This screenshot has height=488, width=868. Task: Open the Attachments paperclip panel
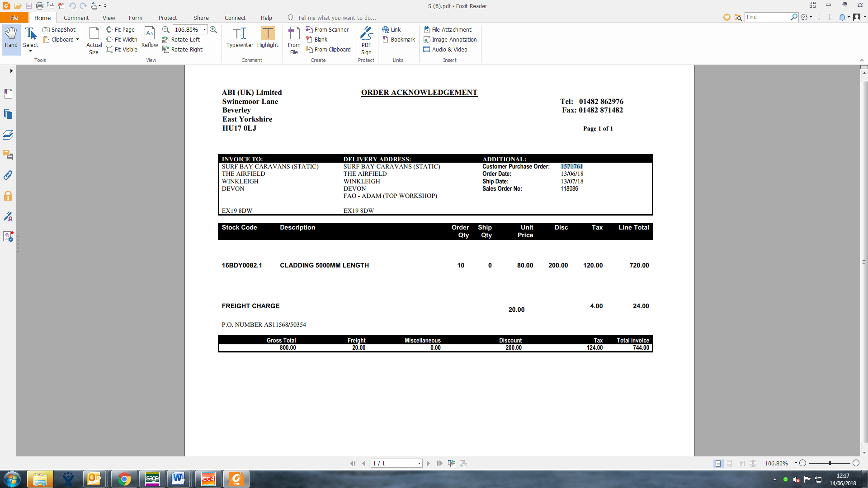8,175
